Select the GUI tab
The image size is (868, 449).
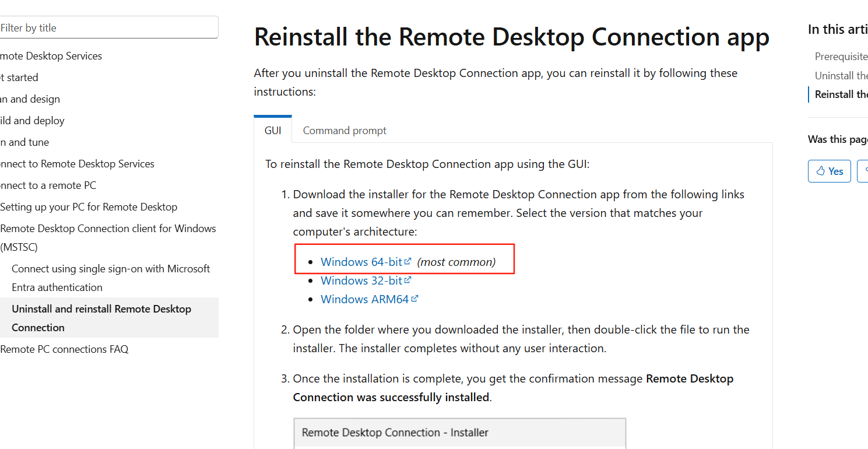[x=273, y=131]
